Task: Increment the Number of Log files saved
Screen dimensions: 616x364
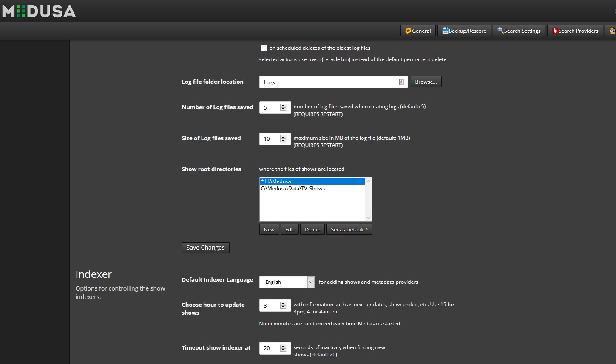Action: tap(284, 106)
